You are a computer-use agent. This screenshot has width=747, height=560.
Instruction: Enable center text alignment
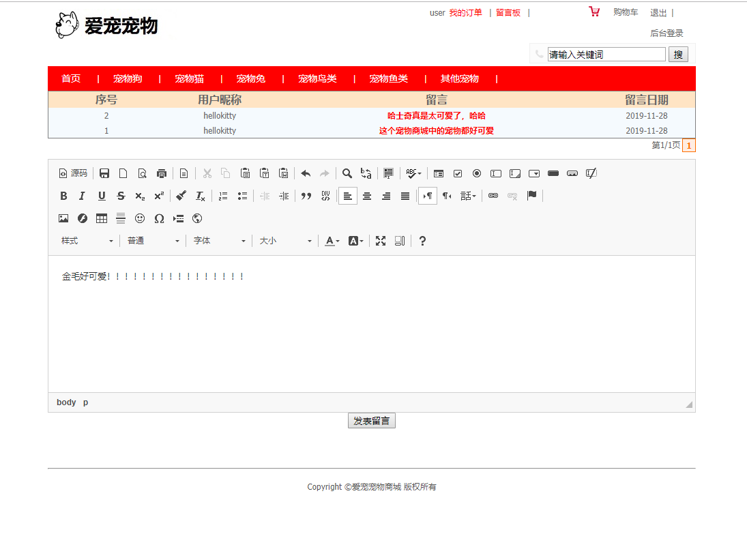(367, 196)
